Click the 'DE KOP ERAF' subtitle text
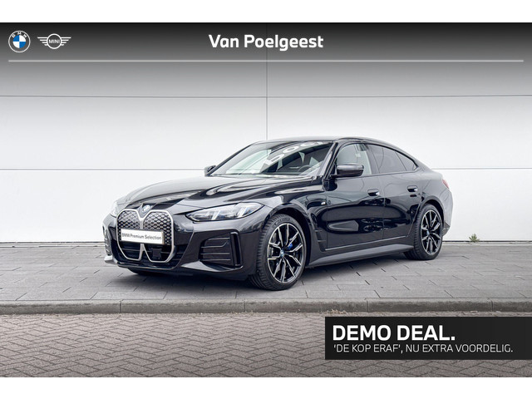The image size is (532, 399). (422, 348)
